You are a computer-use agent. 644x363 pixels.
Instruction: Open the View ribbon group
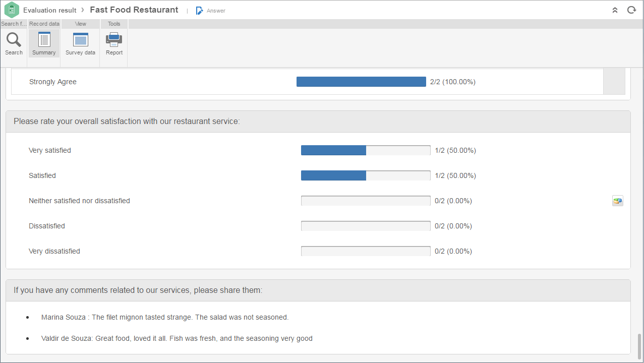81,24
